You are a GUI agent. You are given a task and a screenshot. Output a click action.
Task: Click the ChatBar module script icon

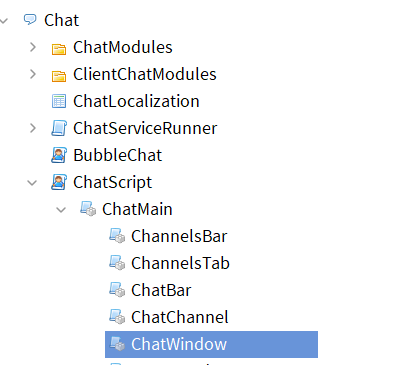[117, 290]
